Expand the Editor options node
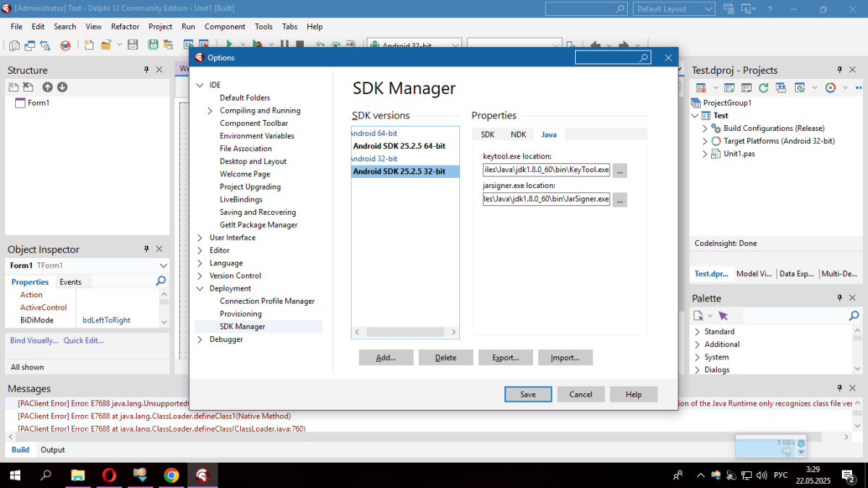 (200, 250)
